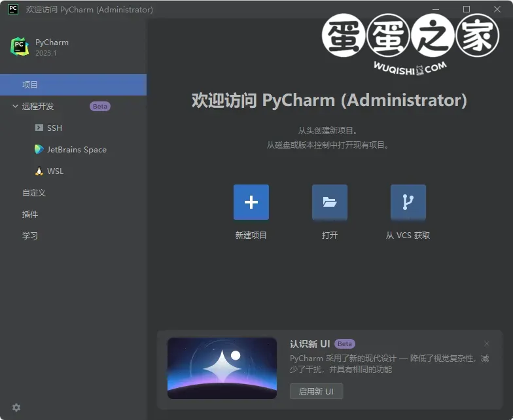Dismiss the new UI banner
This screenshot has width=513, height=420.
(487, 343)
